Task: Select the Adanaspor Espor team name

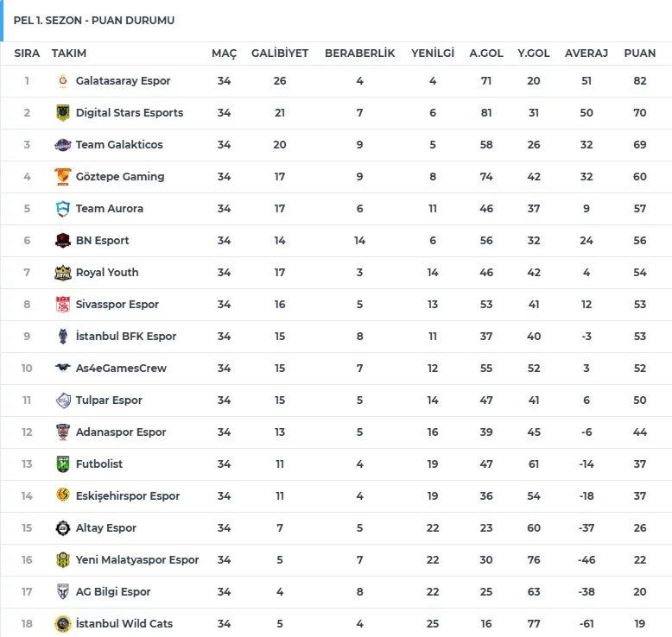Action: click(121, 432)
